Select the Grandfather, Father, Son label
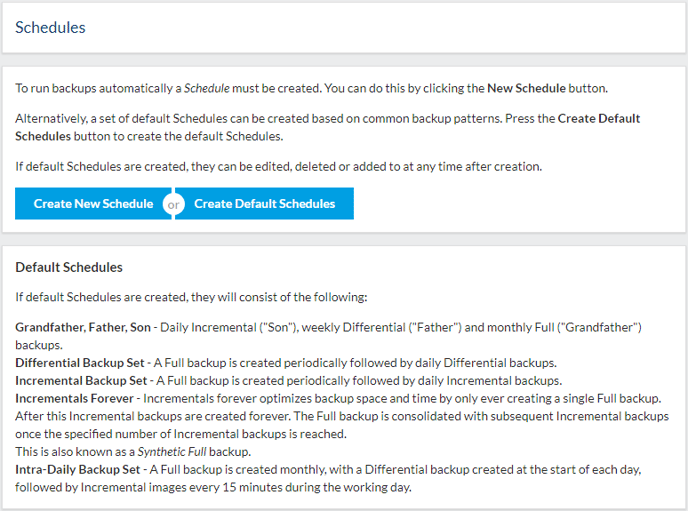 [x=83, y=327]
